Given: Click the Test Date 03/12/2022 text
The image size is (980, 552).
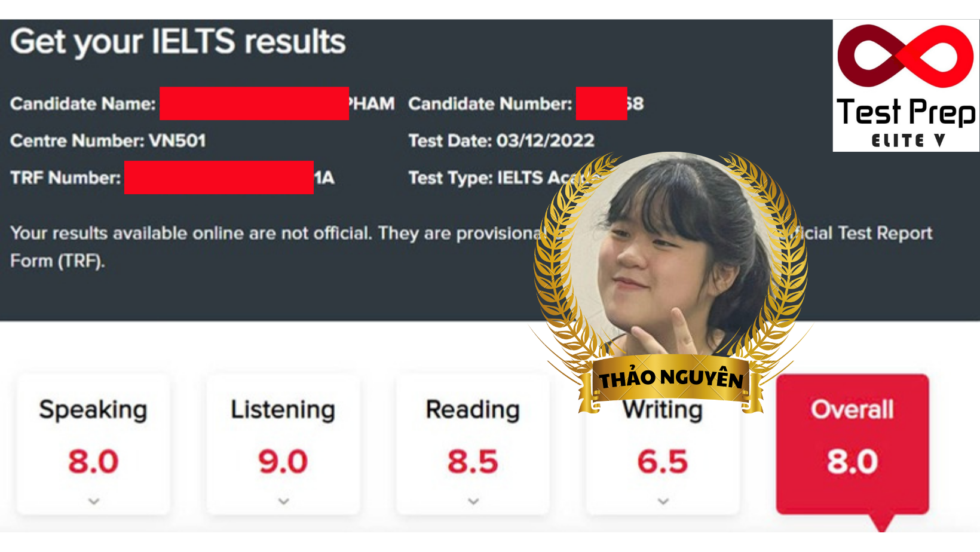Looking at the screenshot, I should (x=501, y=141).
